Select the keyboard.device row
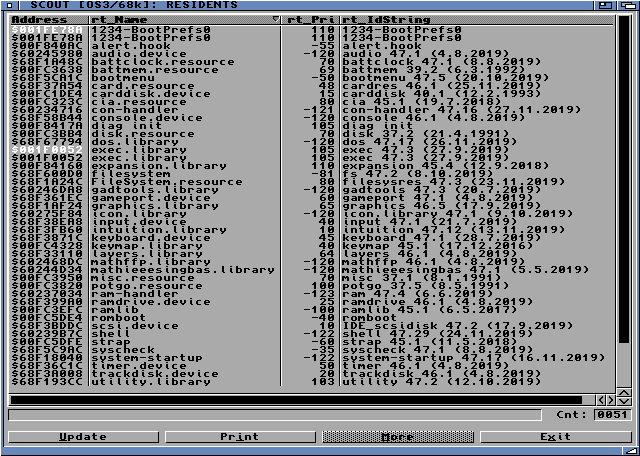This screenshot has height=456, width=640. (311, 238)
